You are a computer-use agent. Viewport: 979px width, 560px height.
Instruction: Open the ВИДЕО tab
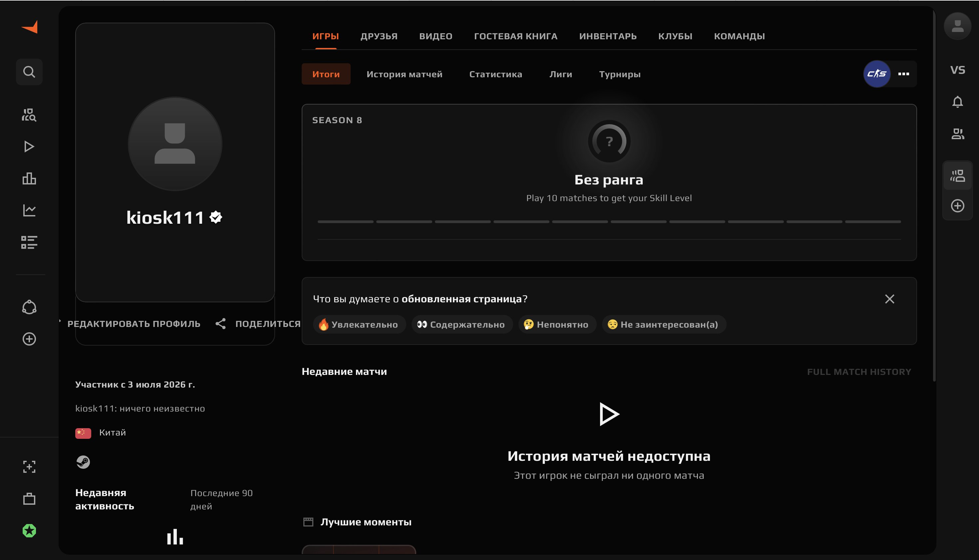[x=436, y=36]
